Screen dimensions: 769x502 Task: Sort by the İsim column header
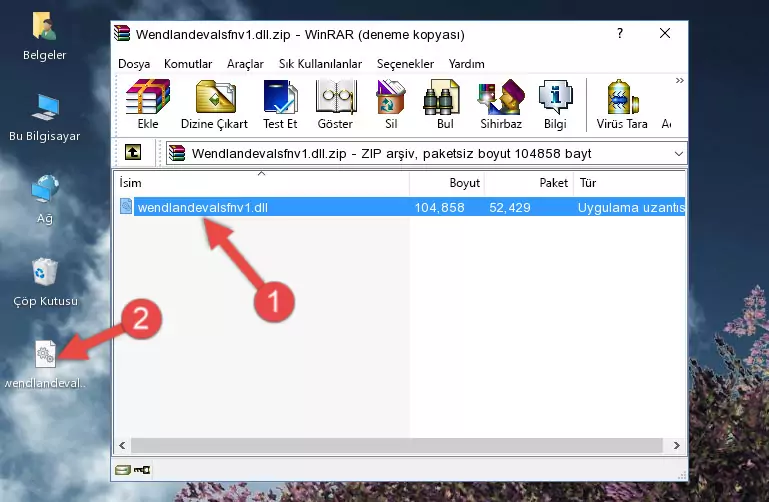(262, 182)
